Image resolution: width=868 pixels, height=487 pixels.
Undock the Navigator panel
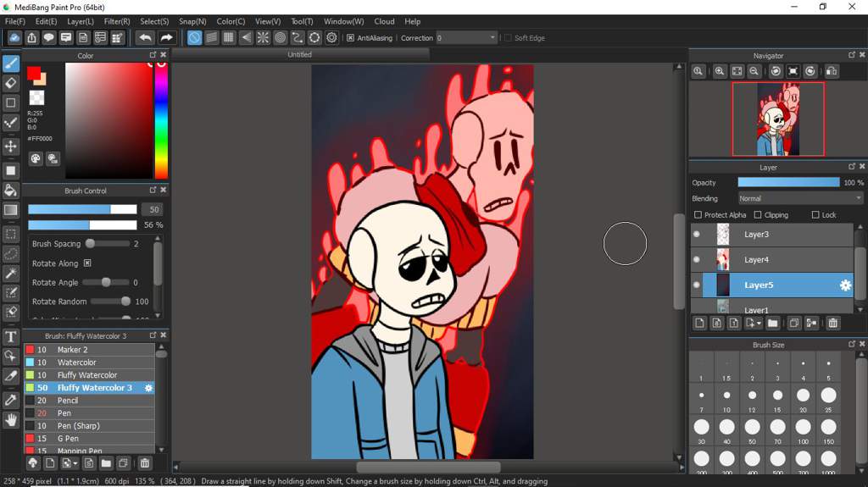click(x=851, y=55)
